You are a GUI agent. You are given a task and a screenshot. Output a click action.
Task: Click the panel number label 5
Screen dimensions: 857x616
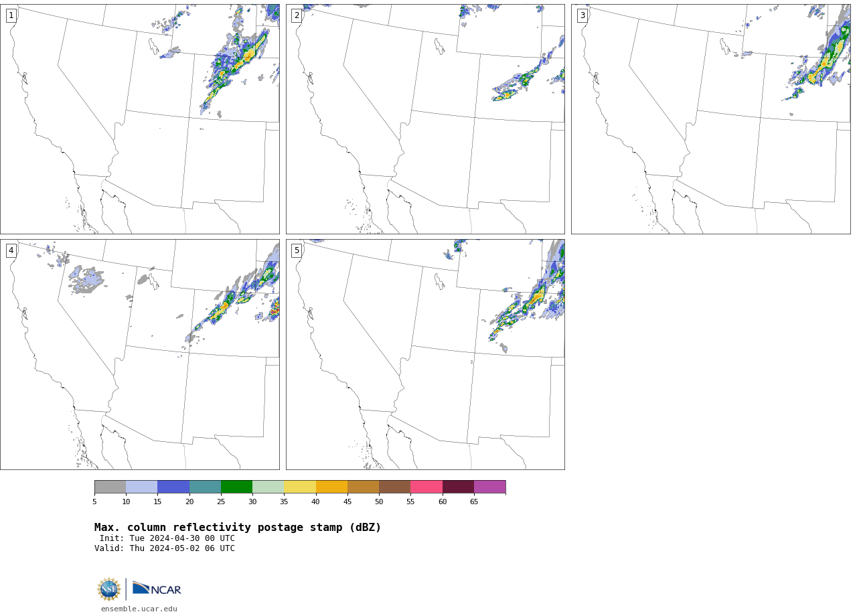pos(297,250)
